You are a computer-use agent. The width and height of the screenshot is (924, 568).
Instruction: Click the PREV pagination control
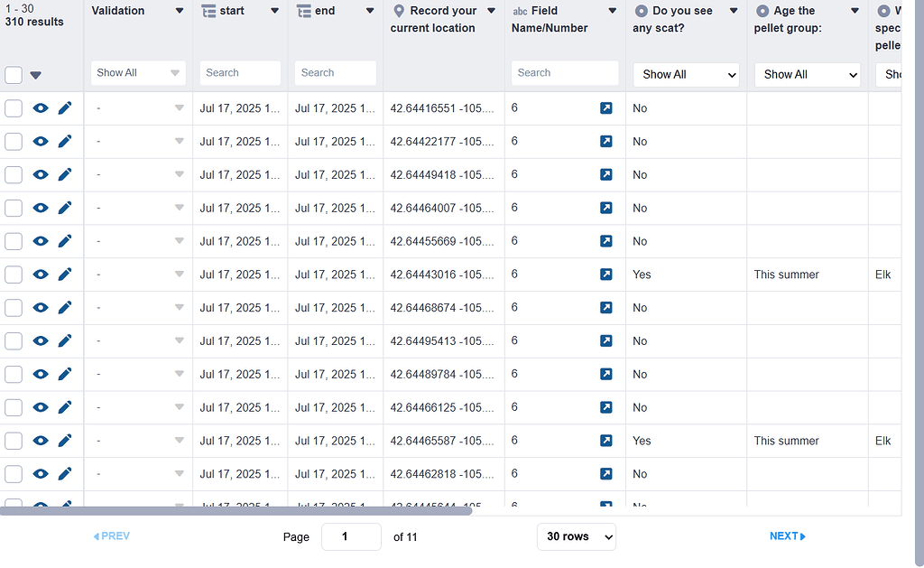coord(110,535)
